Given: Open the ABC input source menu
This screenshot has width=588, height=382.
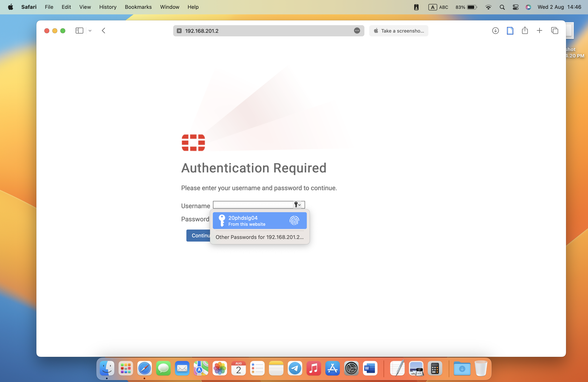Looking at the screenshot, I should pos(438,7).
